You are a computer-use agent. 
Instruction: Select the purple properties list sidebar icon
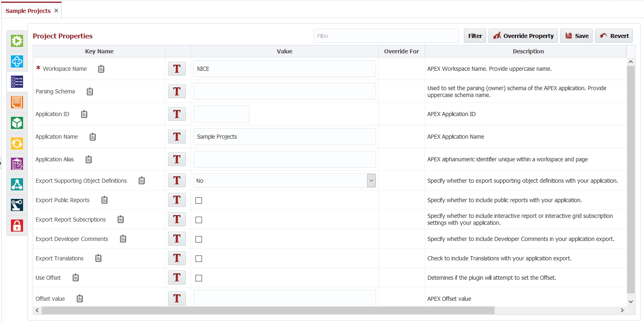coord(17,82)
